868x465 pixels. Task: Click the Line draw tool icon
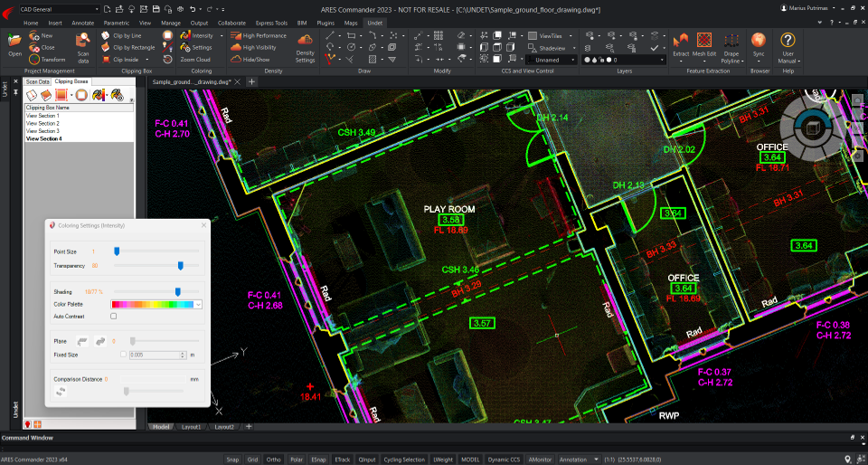(329, 35)
